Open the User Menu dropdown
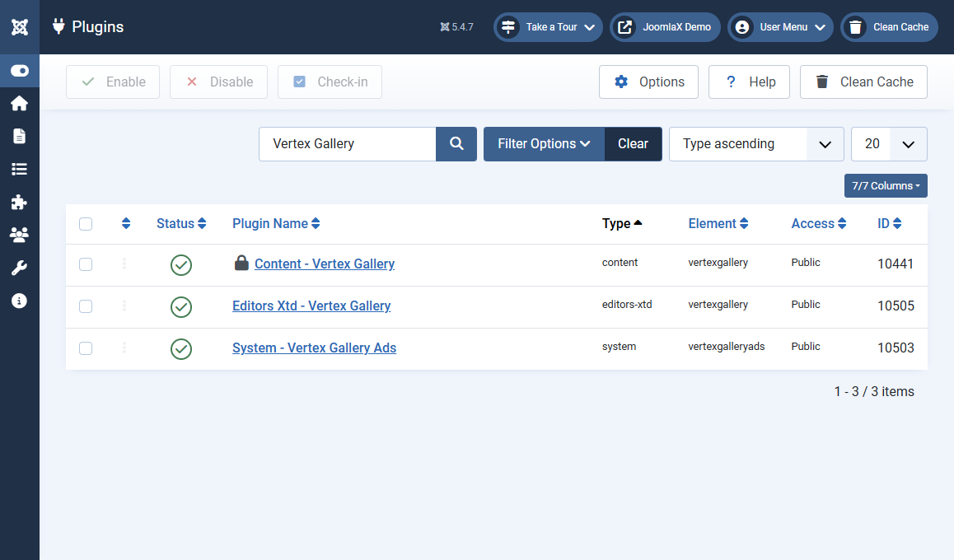The height and width of the screenshot is (560, 954). [780, 27]
